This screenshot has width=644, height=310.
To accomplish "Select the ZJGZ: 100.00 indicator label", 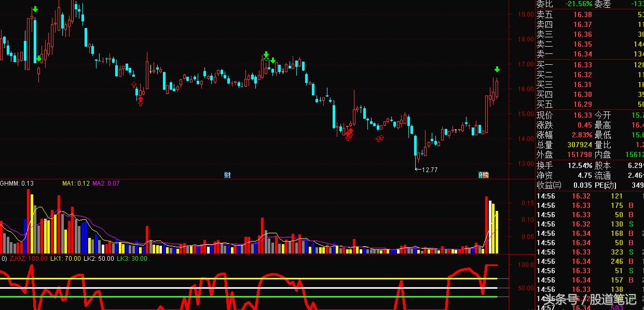I will coord(29,258).
